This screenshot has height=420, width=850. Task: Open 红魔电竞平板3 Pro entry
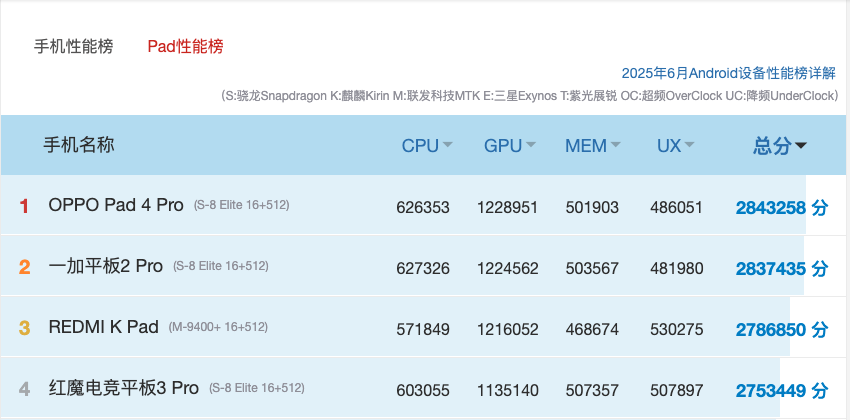click(124, 388)
